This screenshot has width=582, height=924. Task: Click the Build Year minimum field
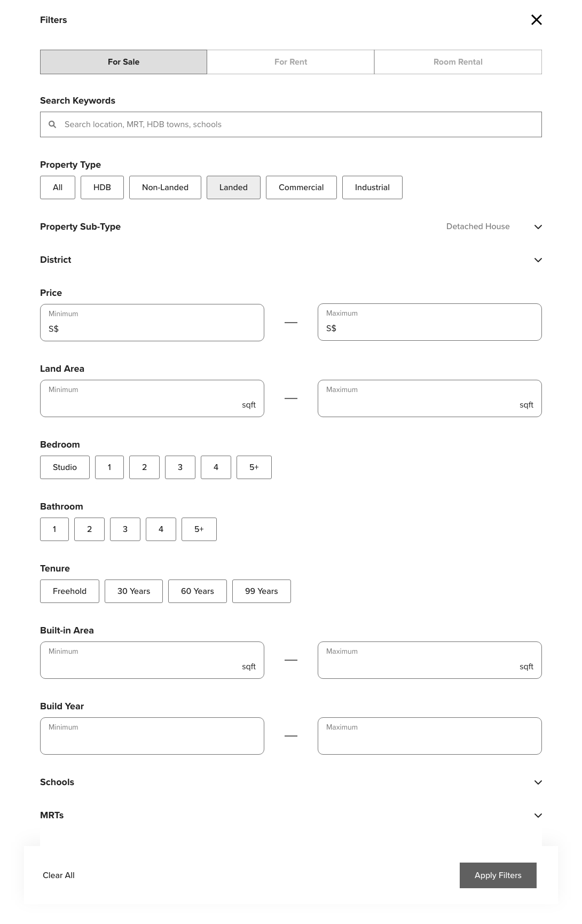click(152, 736)
